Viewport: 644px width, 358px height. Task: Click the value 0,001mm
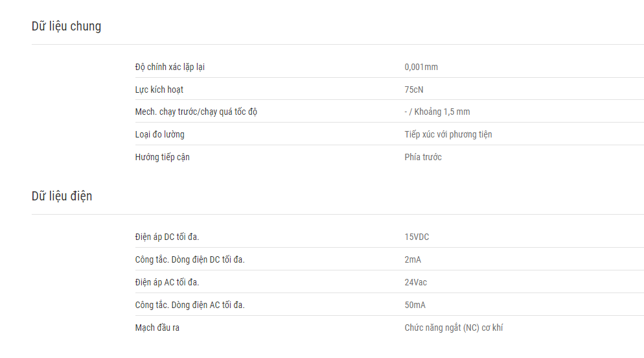(421, 67)
